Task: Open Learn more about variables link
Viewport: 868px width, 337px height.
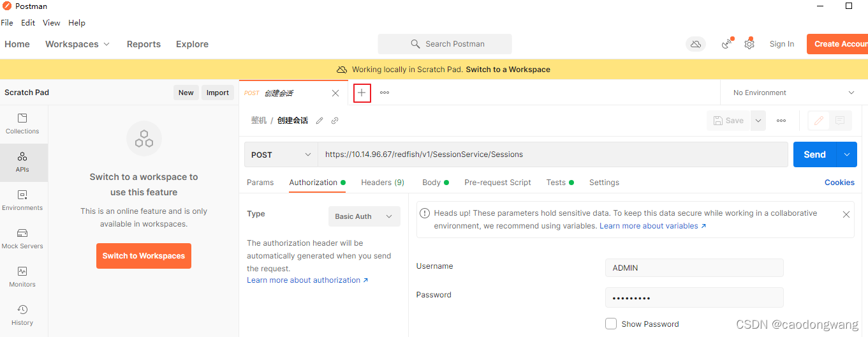Action: coord(652,226)
